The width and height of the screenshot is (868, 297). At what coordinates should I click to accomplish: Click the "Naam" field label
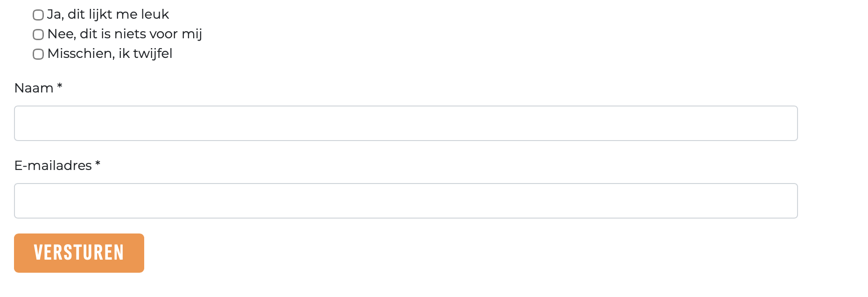[x=34, y=88]
